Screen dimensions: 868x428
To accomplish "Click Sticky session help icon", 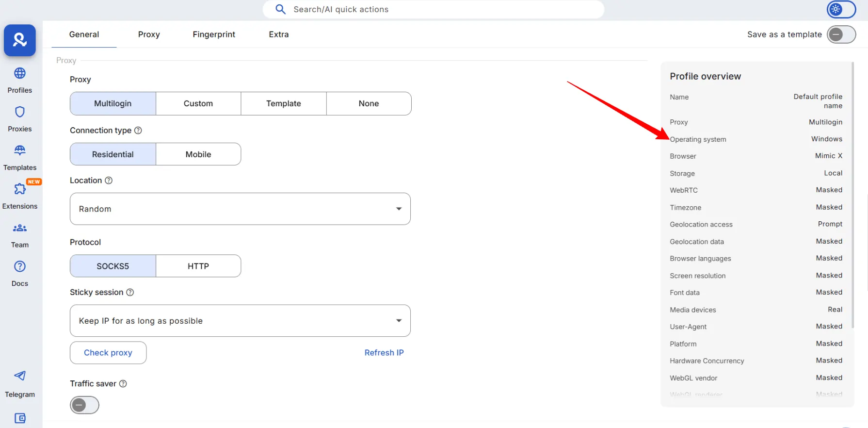I will coord(130,292).
